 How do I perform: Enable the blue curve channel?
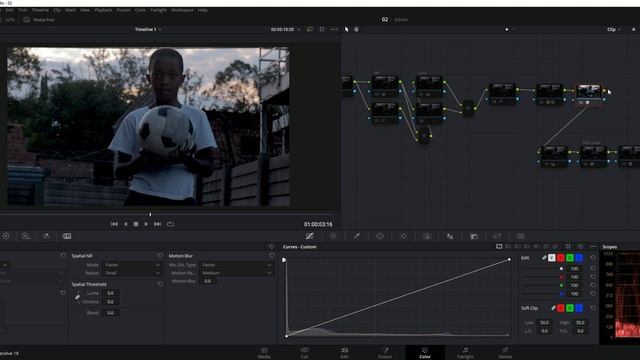click(x=579, y=258)
